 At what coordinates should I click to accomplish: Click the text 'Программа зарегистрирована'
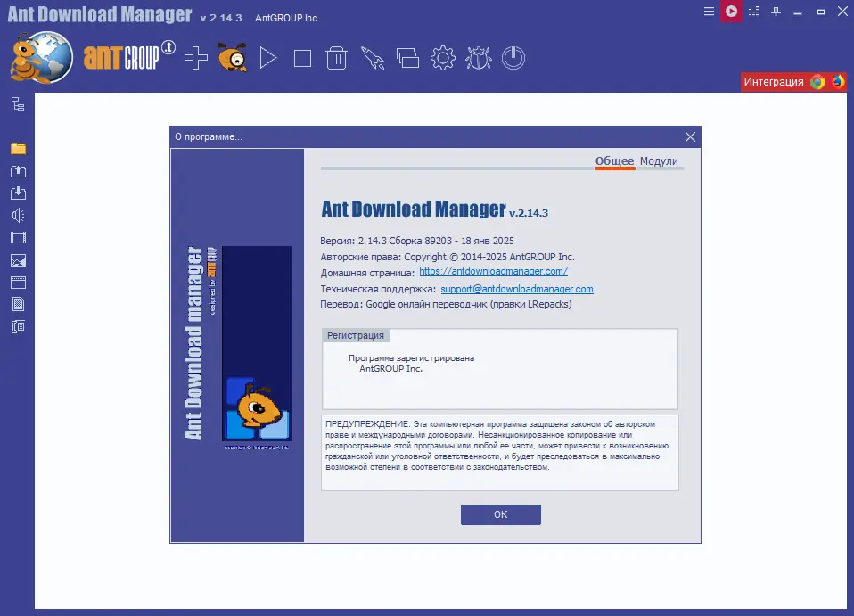tap(411, 358)
